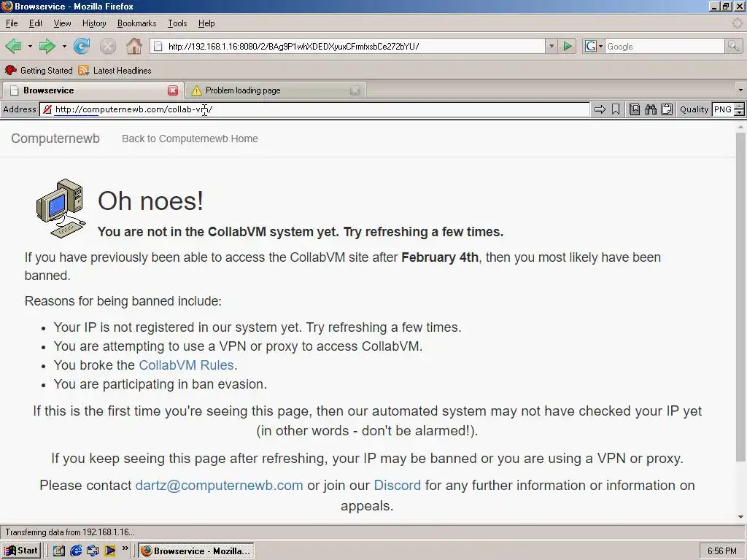This screenshot has height=560, width=747.
Task: Click the page vertical scrollbar thumb
Action: (x=740, y=297)
